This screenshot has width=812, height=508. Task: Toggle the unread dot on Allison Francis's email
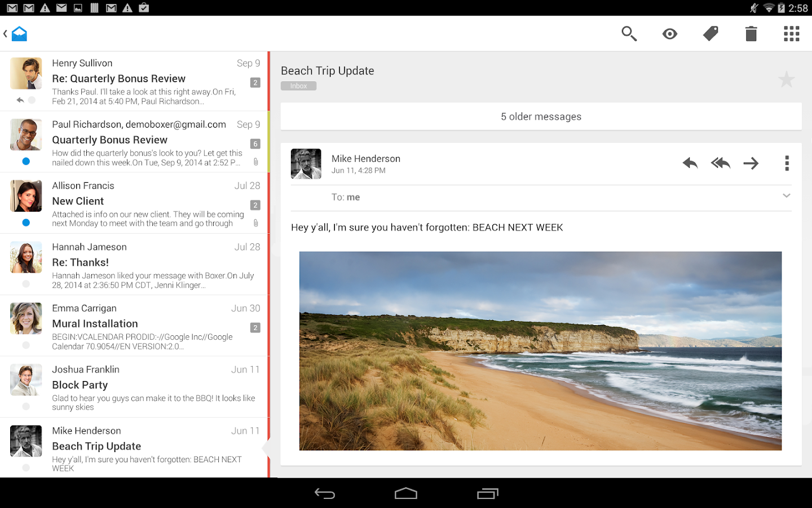click(x=25, y=222)
